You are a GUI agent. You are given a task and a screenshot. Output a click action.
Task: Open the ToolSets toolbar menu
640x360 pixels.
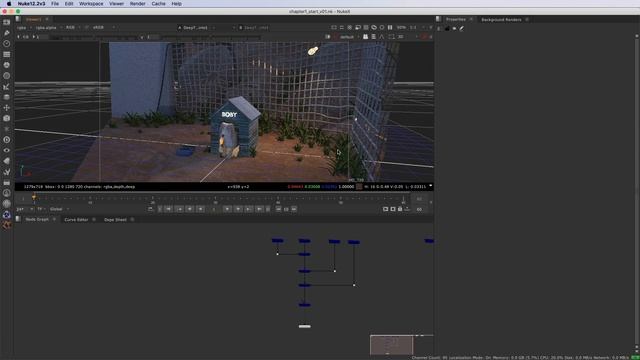pyautogui.click(x=7, y=172)
